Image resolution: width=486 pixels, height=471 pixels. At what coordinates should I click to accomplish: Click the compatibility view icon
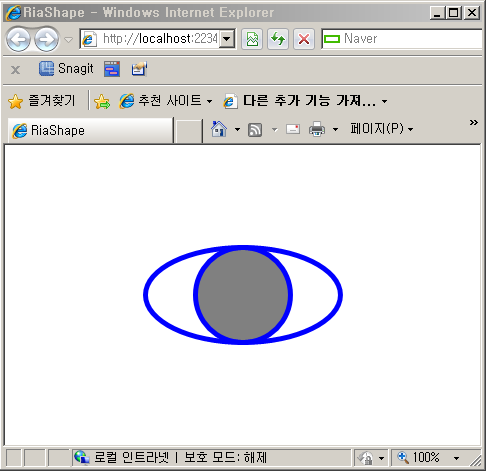click(252, 39)
